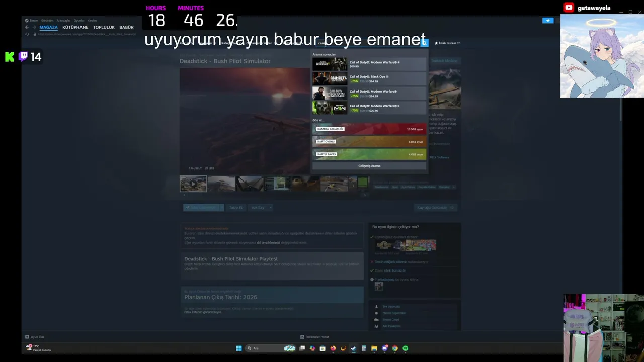Open the Steam menu
This screenshot has height=362, width=644.
(33, 21)
